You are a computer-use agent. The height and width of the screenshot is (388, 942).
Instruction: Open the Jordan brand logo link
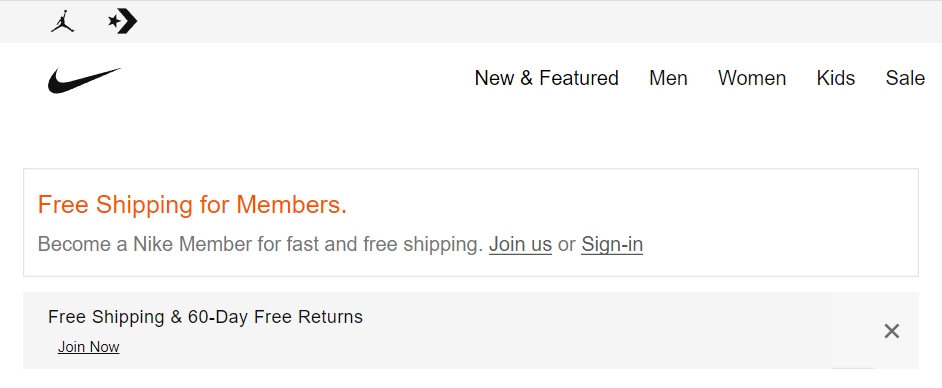point(62,22)
